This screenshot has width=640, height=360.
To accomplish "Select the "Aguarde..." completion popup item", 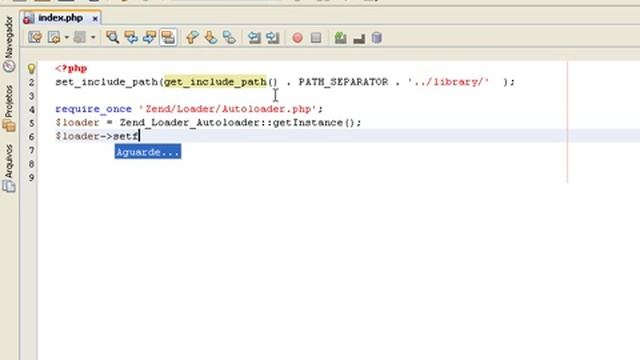I will [148, 152].
